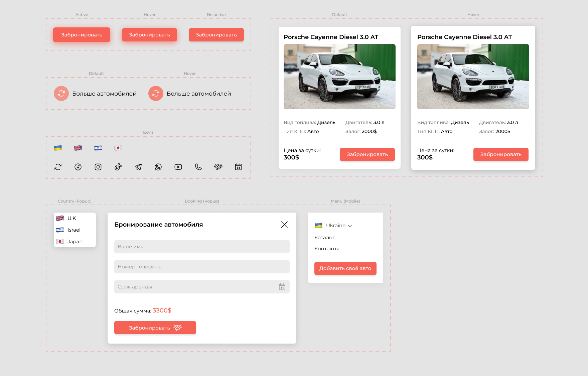Click Default card title Porsche Cayenne Diesel
This screenshot has height=376, width=588.
tap(331, 37)
